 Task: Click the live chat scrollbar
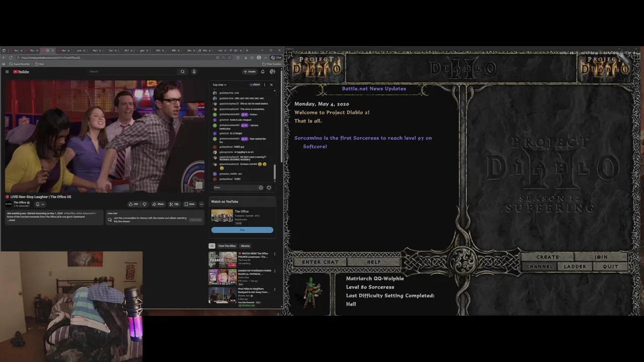(x=275, y=172)
